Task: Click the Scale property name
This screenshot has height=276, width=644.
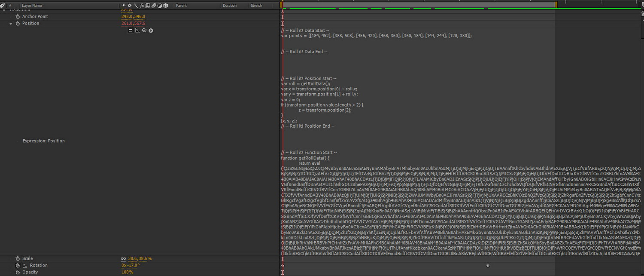Action: coord(27,258)
